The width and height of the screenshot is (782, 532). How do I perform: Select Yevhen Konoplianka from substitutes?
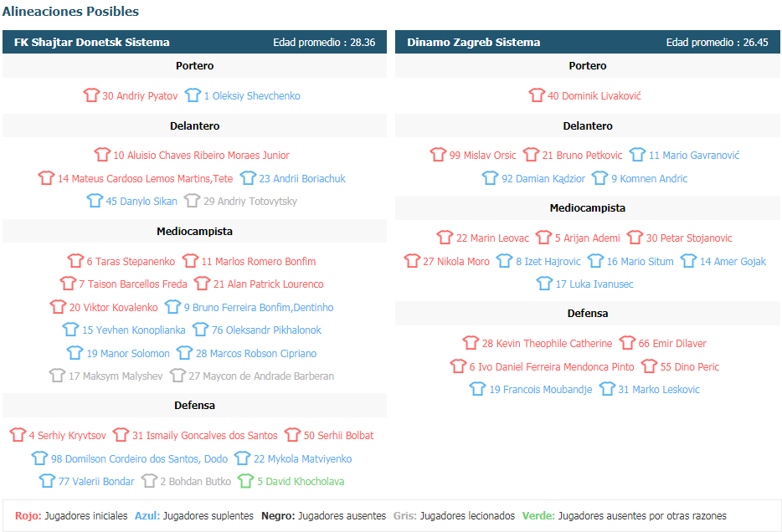tap(134, 330)
